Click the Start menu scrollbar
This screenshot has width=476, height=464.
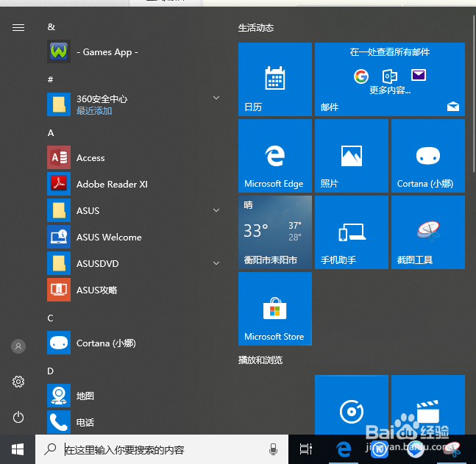(474, 94)
